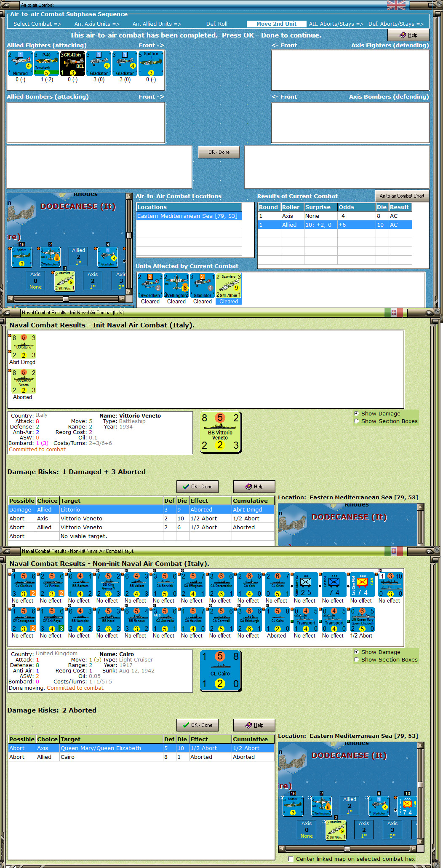Viewport: 443px width, 868px height.
Task: Select the CR.42bis BEL fighter counter
Action: coord(72,64)
